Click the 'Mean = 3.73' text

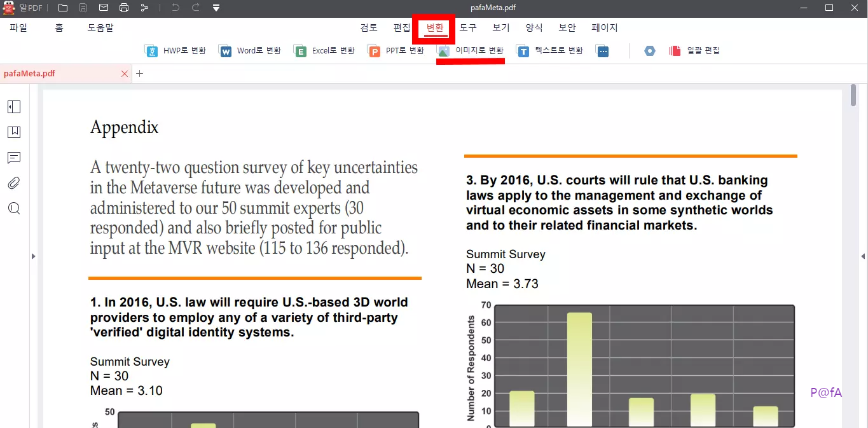point(502,284)
